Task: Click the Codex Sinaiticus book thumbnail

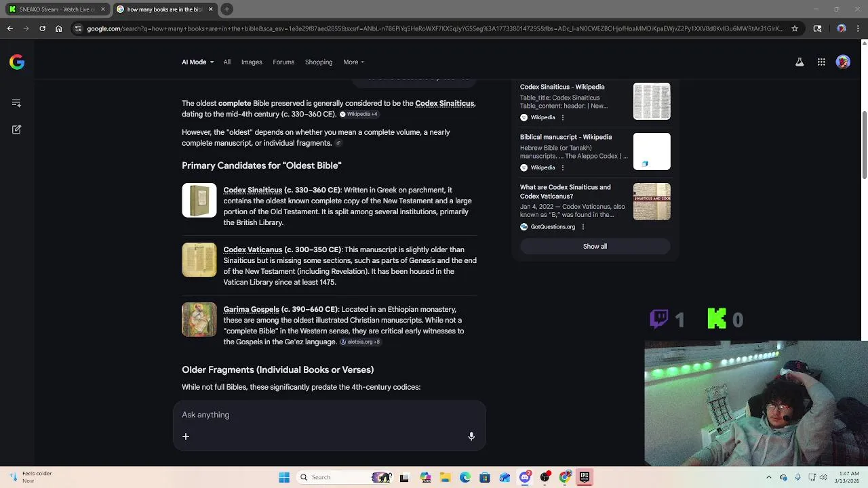Action: point(199,201)
